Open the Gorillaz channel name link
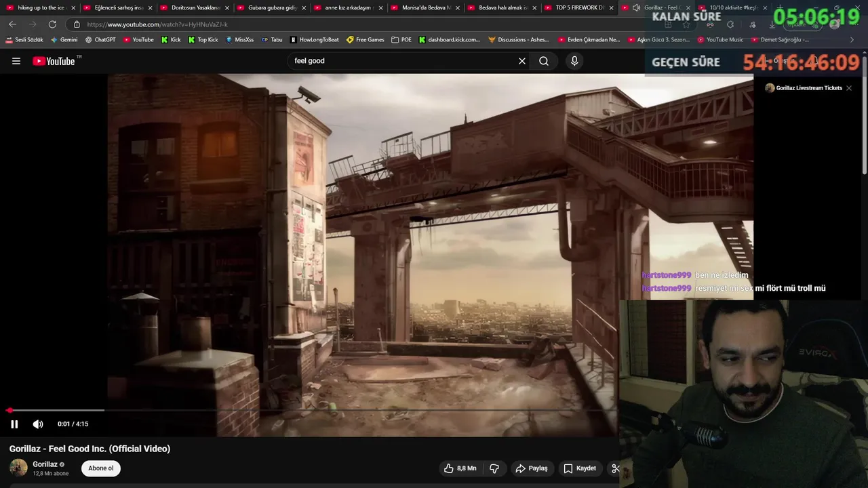Image resolution: width=868 pixels, height=488 pixels. [x=45, y=464]
